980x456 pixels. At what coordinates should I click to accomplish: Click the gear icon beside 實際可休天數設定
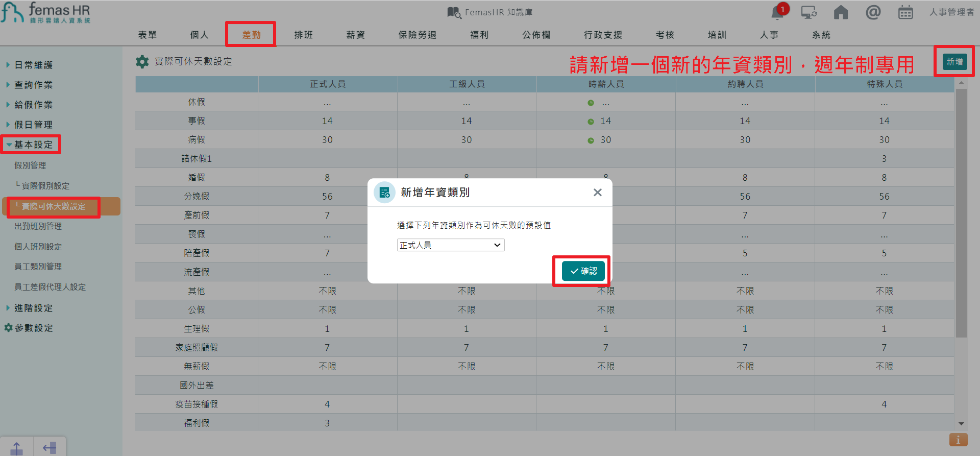[142, 62]
